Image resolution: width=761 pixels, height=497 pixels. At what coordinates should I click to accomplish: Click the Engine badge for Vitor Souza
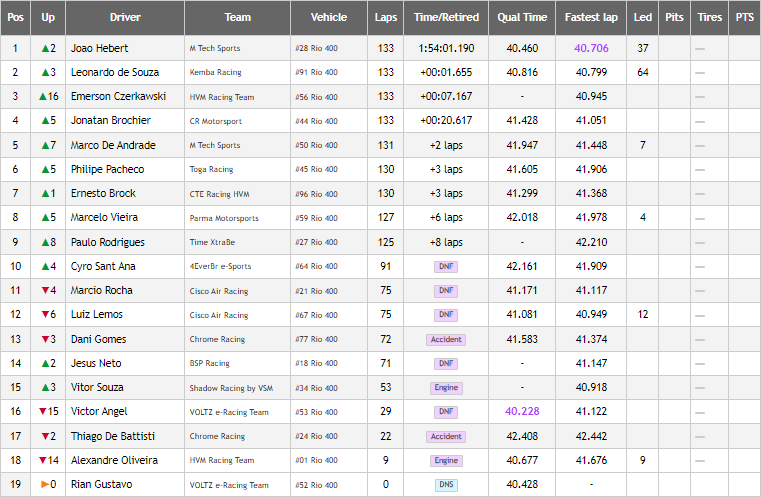pyautogui.click(x=446, y=387)
